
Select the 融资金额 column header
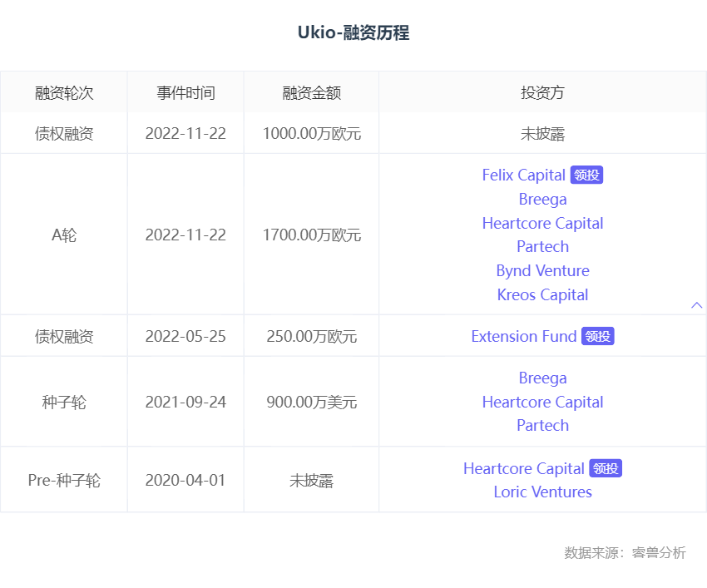312,93
